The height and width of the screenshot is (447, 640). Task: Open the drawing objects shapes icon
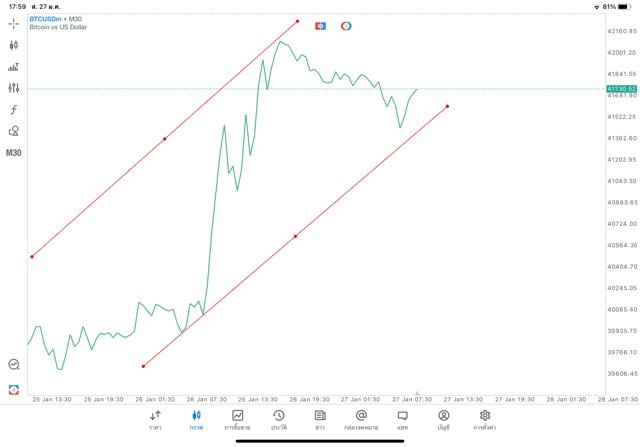[14, 131]
